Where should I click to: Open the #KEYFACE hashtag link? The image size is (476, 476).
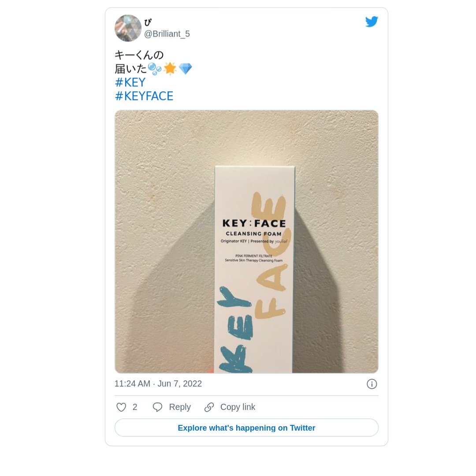click(144, 96)
